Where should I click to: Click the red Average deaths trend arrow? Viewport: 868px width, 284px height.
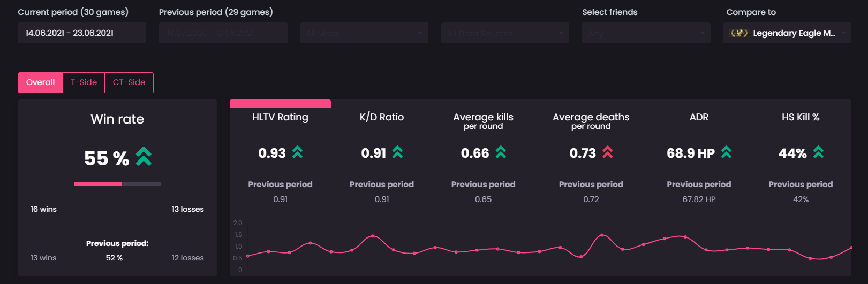point(607,152)
